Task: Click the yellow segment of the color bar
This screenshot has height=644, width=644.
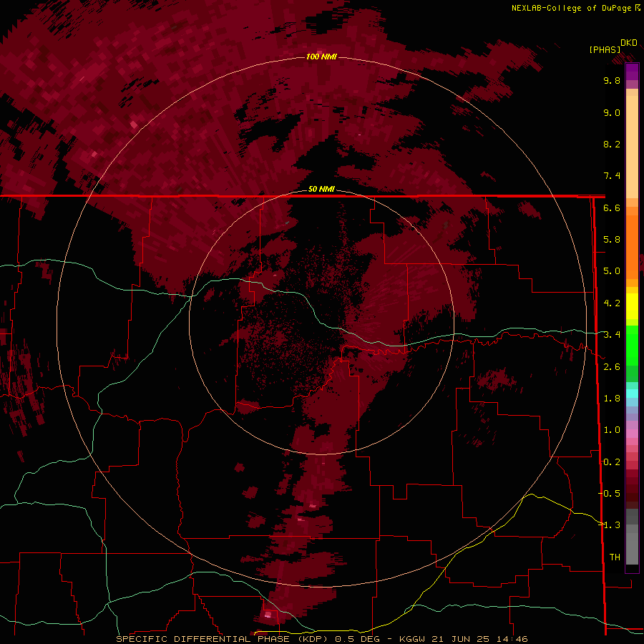Action: 632,306
